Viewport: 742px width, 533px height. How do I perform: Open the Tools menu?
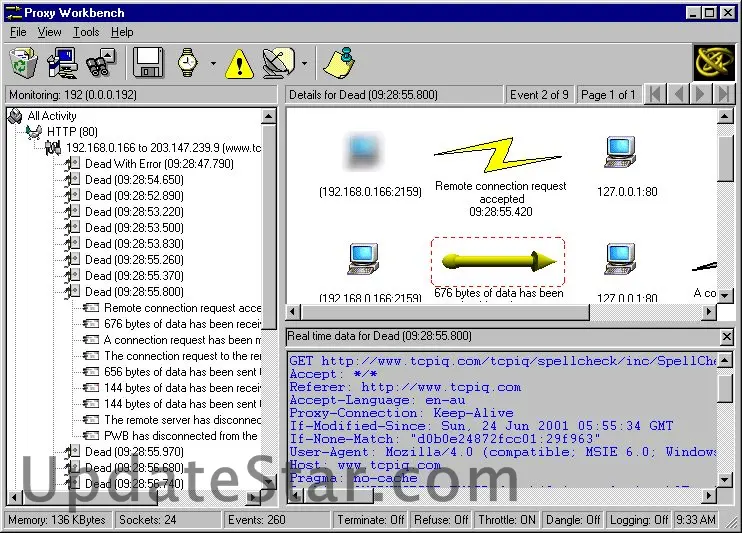(x=86, y=32)
